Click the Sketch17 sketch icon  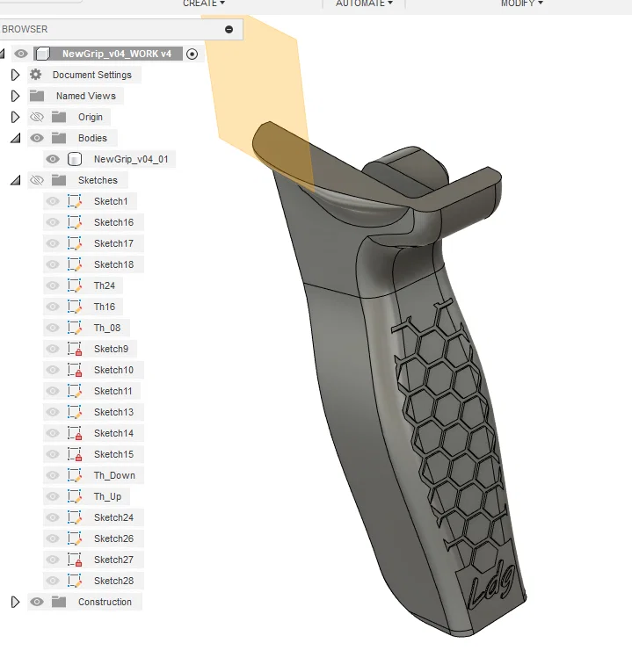(75, 243)
